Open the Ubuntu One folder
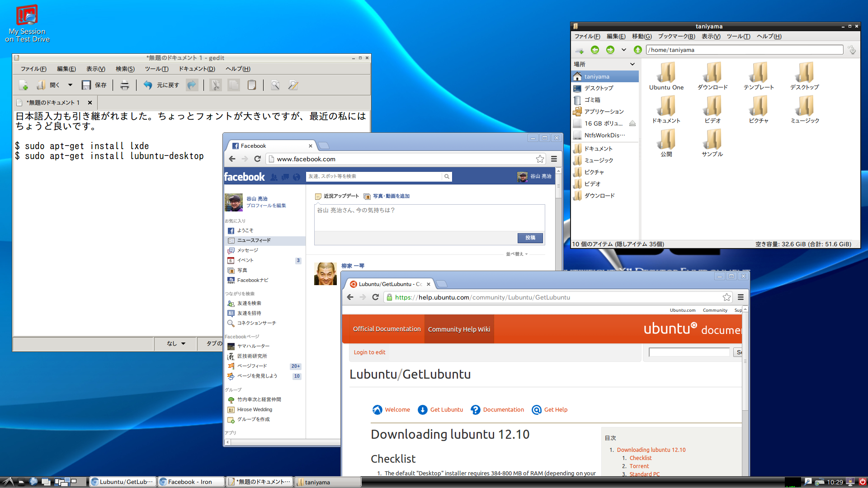 (x=666, y=76)
